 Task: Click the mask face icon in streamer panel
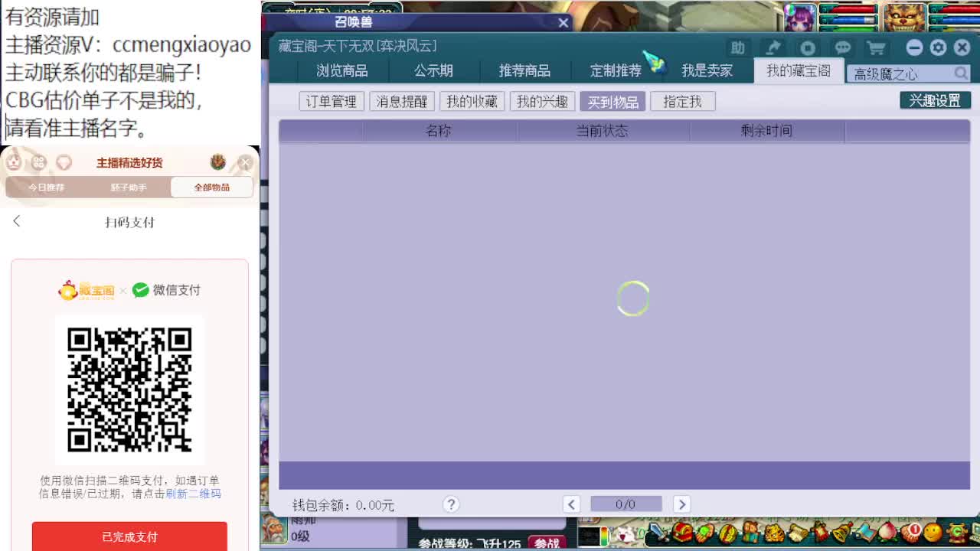14,162
